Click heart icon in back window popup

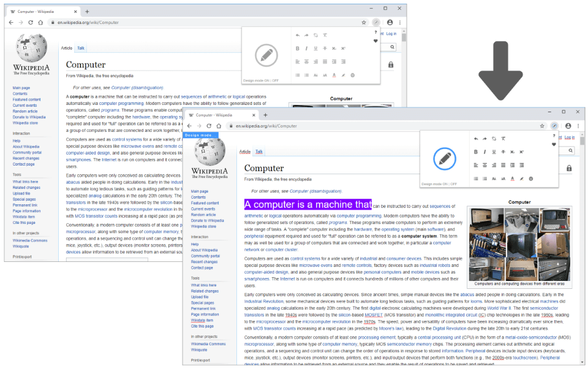[375, 40]
